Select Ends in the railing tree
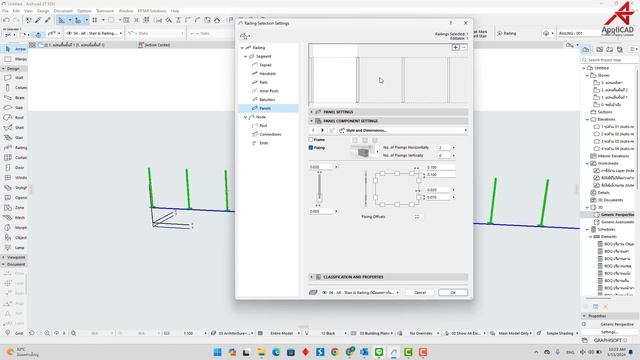640x360 pixels. point(264,143)
